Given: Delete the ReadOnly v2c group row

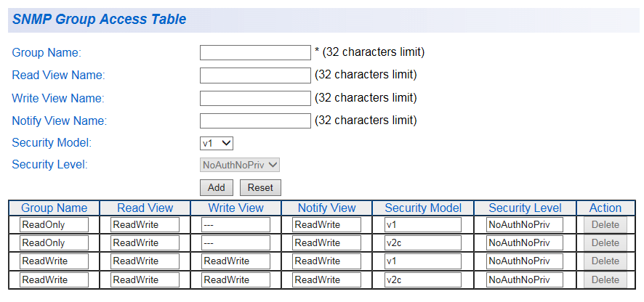Looking at the screenshot, I should (605, 243).
